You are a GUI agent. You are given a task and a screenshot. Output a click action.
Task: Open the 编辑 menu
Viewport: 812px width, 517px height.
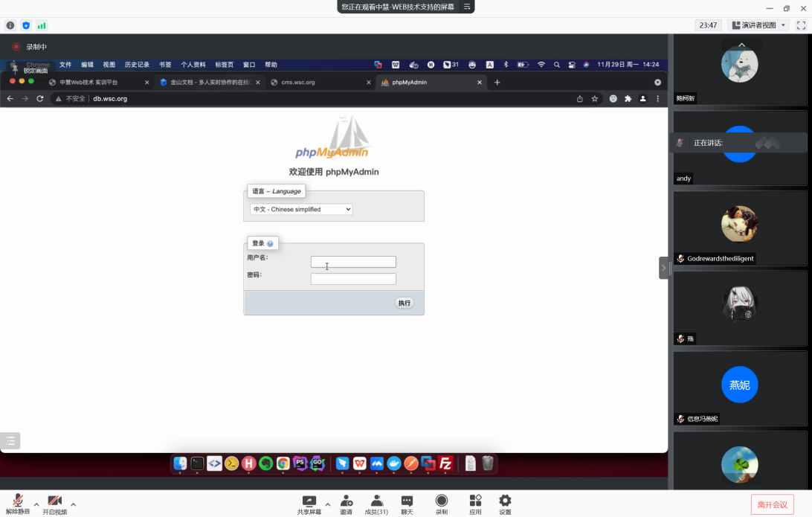[x=87, y=65]
